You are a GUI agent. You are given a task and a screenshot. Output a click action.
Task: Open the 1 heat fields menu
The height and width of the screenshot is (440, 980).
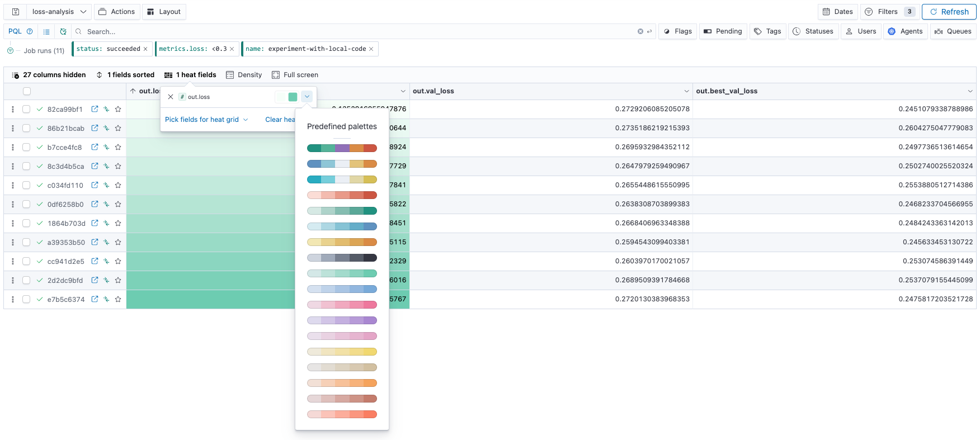pos(190,75)
